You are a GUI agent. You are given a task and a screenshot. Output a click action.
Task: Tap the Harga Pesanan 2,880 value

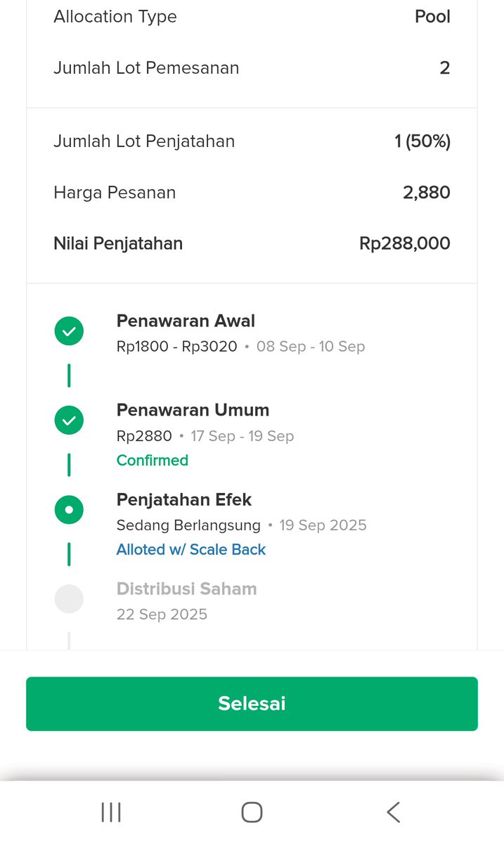click(427, 193)
